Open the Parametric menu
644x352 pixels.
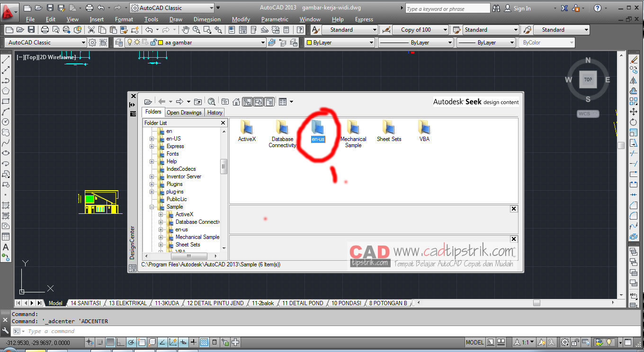pyautogui.click(x=275, y=19)
